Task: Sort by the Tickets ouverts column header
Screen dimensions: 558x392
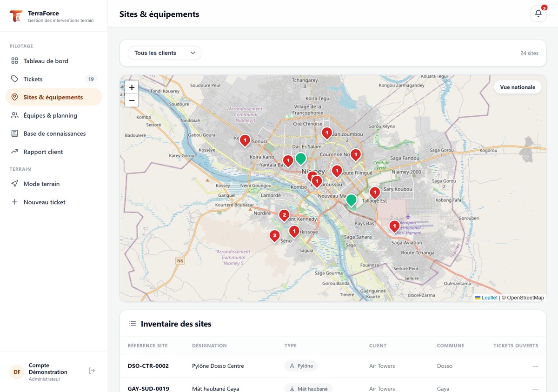Action: pyautogui.click(x=516, y=345)
